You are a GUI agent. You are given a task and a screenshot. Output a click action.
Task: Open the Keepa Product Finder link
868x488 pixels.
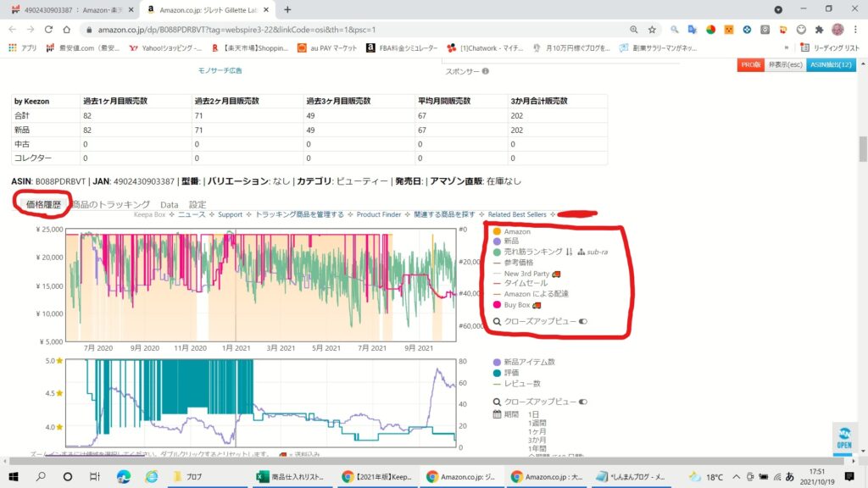point(379,214)
